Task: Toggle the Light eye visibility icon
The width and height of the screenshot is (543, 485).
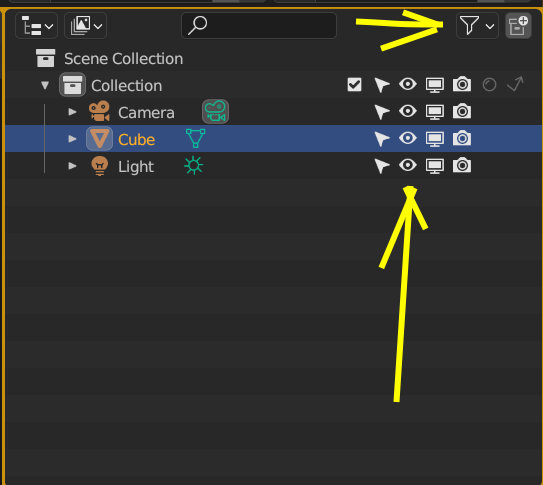Action: [408, 165]
